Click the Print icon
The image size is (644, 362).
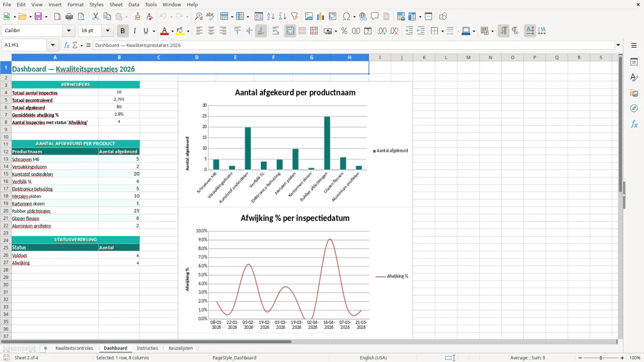coord(69,17)
